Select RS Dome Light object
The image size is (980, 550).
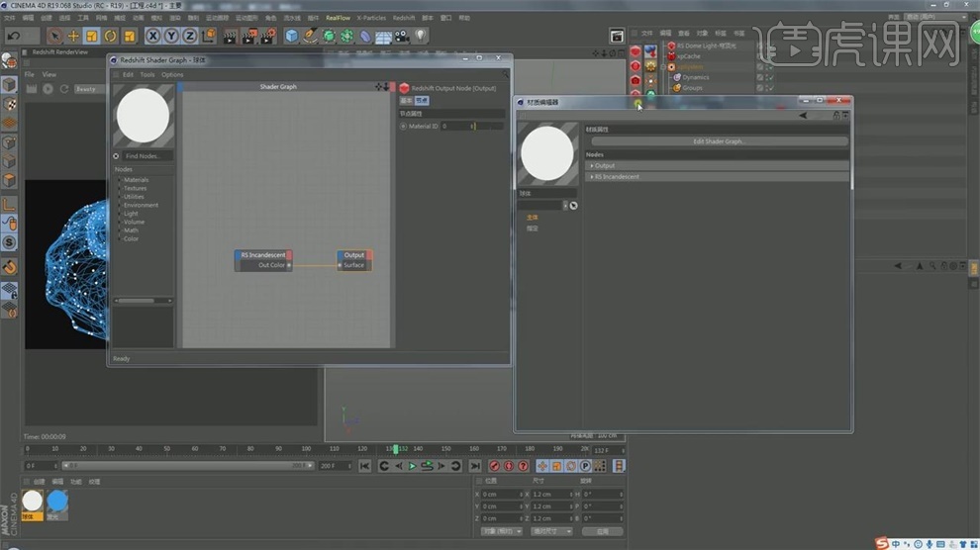[706, 46]
